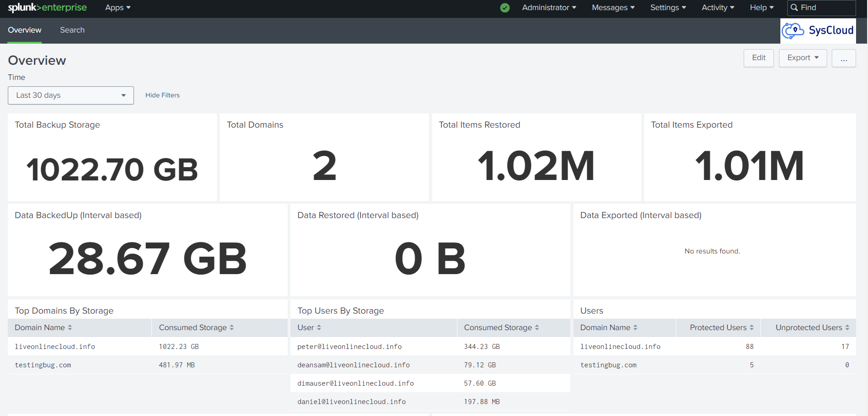868x416 pixels.
Task: Click the Total Backup Storage 1022.70 GB value
Action: pyautogui.click(x=112, y=169)
